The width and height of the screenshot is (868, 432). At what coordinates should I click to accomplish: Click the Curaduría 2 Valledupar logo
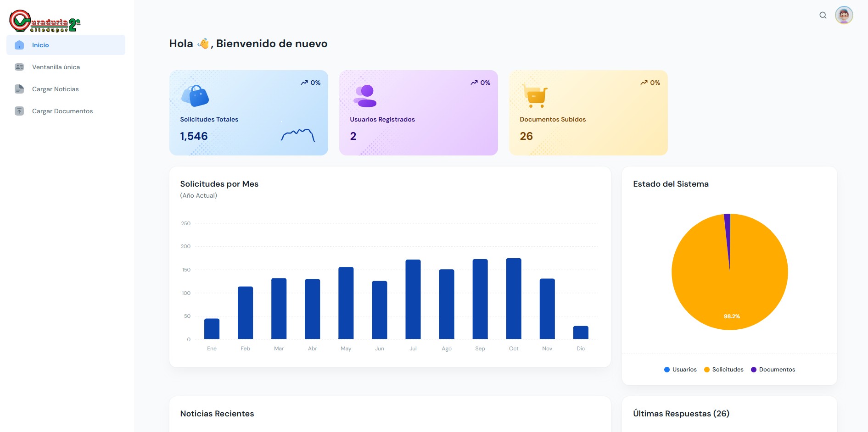click(45, 22)
